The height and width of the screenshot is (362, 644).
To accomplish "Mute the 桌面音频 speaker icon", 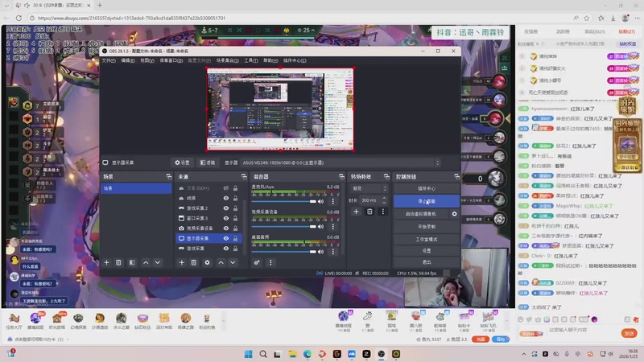I will [x=320, y=252].
